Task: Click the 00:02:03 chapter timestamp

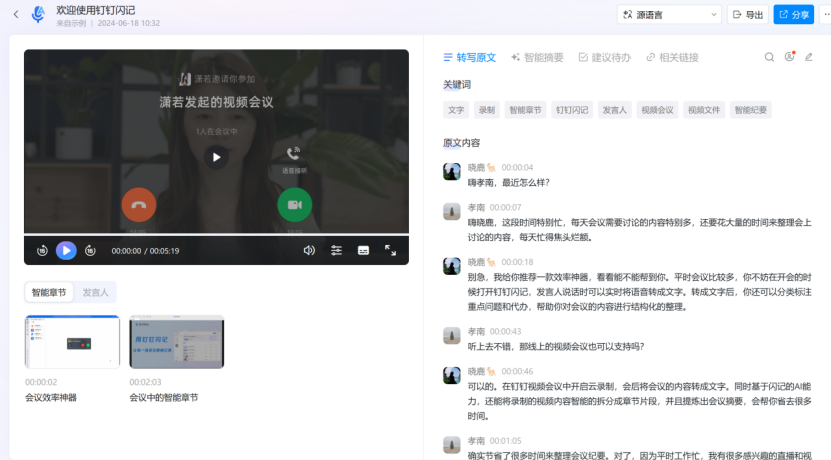Action: click(145, 382)
